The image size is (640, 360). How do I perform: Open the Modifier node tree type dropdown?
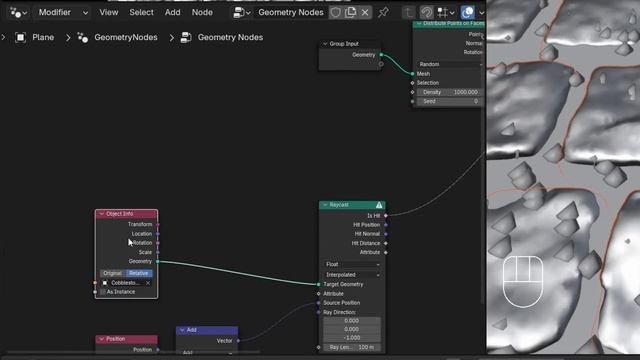[62, 13]
